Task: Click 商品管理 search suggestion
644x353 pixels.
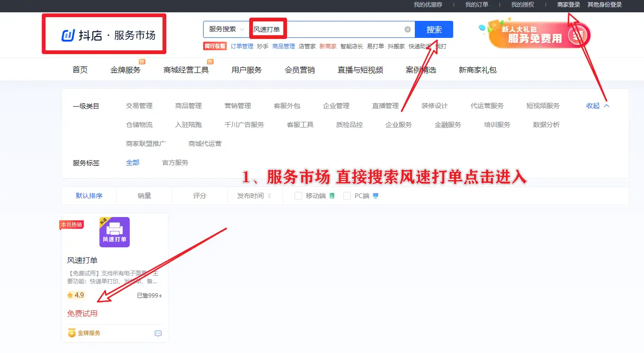Action: (284, 46)
